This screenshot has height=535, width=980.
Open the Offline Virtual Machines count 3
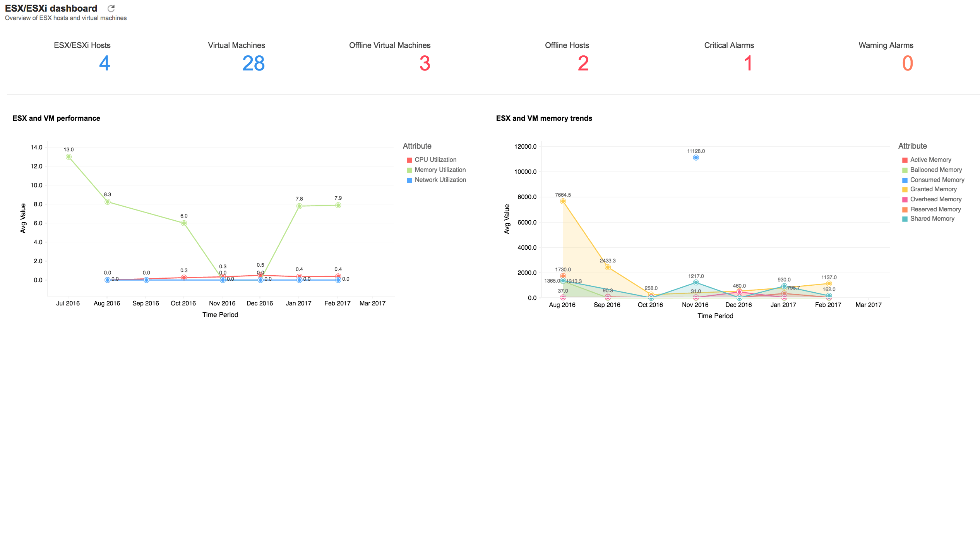click(425, 63)
